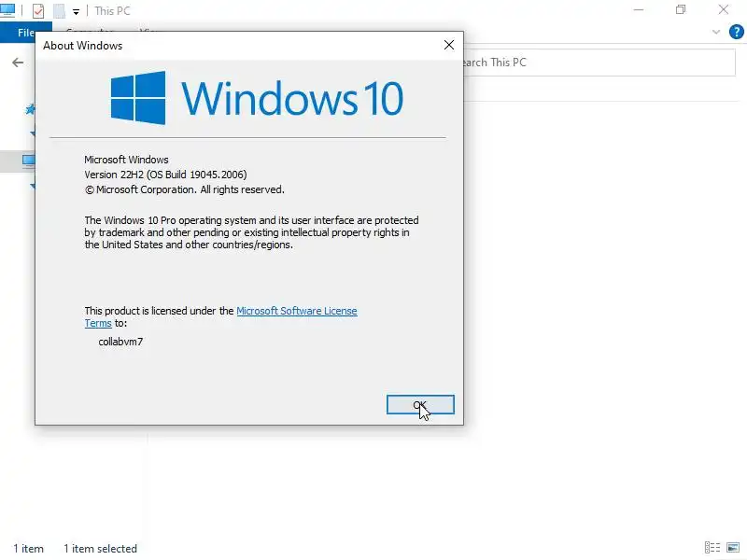Click the collabvm7 licensee name

[120, 342]
